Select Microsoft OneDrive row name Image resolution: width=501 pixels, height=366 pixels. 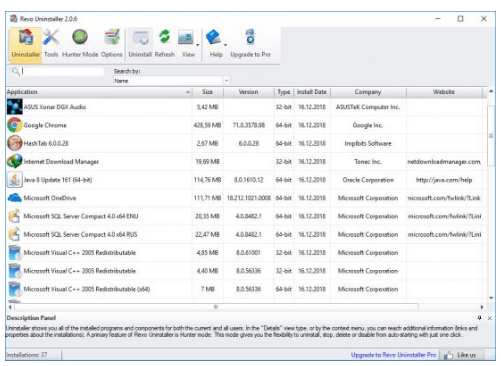50,198
